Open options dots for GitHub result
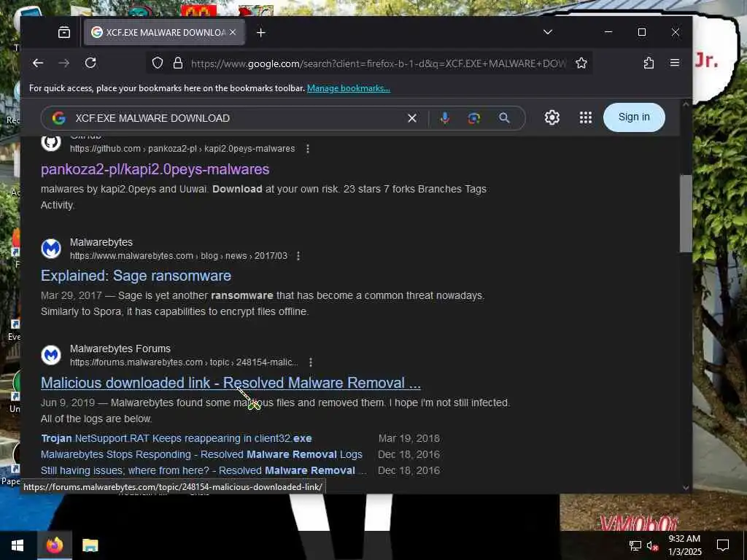 [308, 149]
